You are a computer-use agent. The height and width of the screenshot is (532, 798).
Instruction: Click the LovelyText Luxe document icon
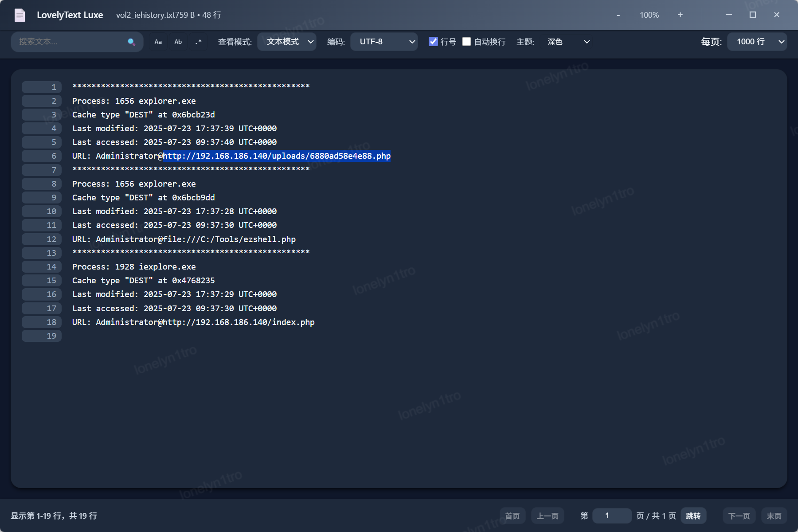(20, 16)
